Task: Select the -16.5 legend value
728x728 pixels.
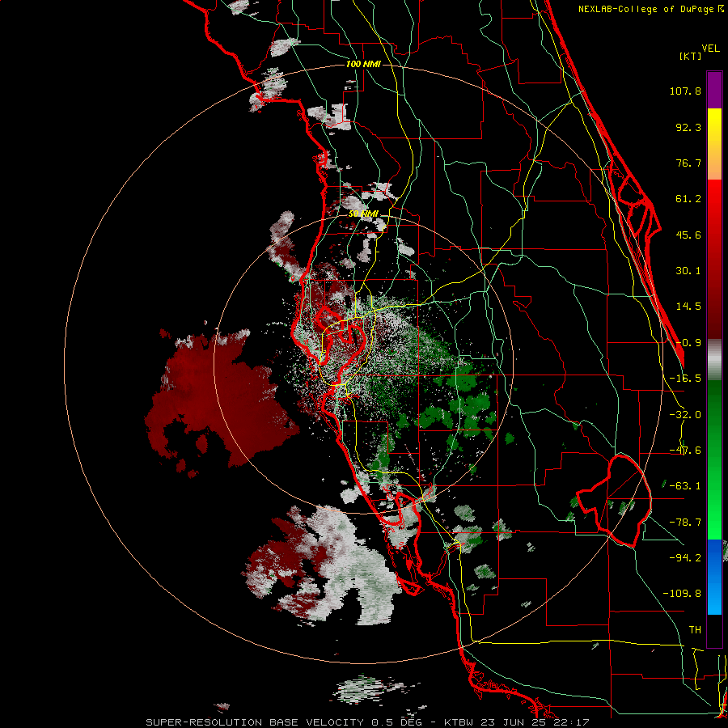Action: [685, 379]
